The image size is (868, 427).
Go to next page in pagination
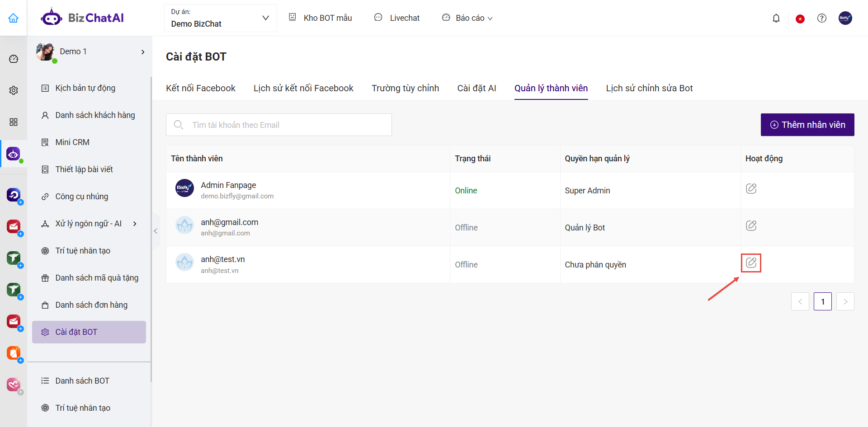pyautogui.click(x=845, y=301)
